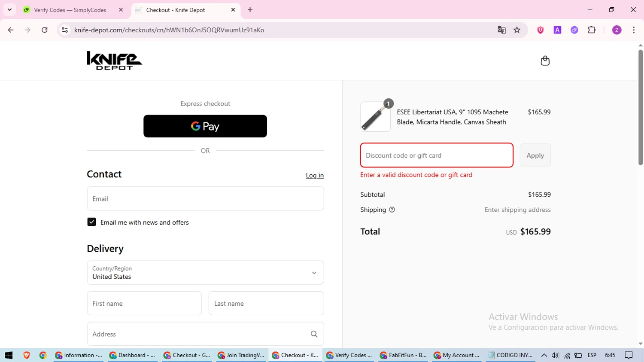This screenshot has height=362, width=644.
Task: Click the Last name field
Action: 266,303
